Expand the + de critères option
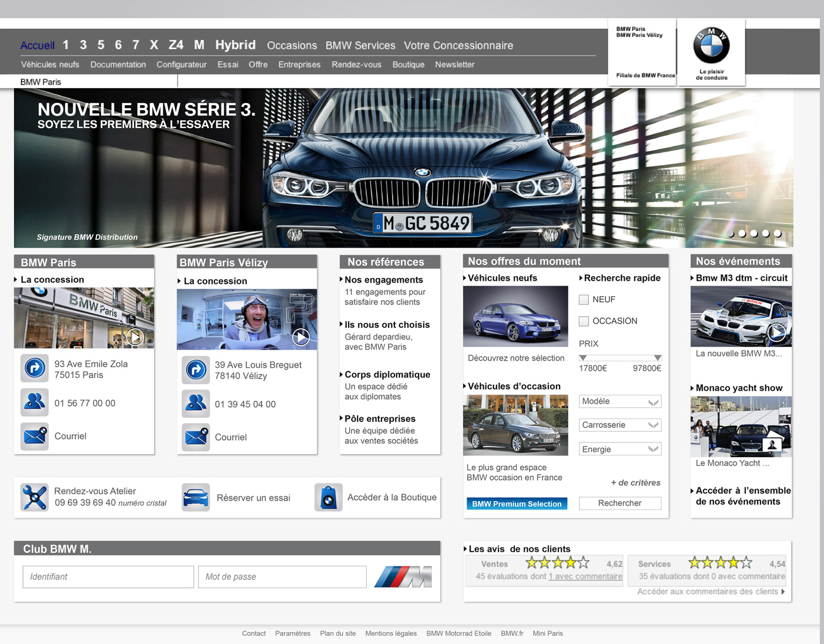This screenshot has height=644, width=824. tap(635, 482)
